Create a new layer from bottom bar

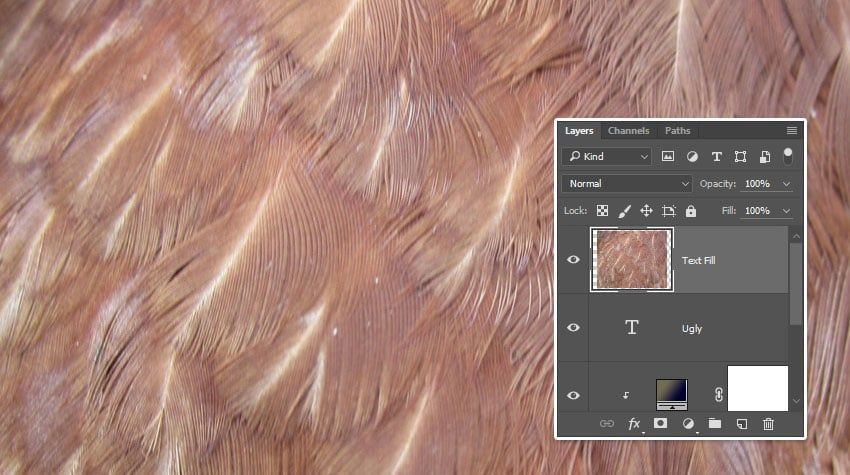click(x=742, y=424)
